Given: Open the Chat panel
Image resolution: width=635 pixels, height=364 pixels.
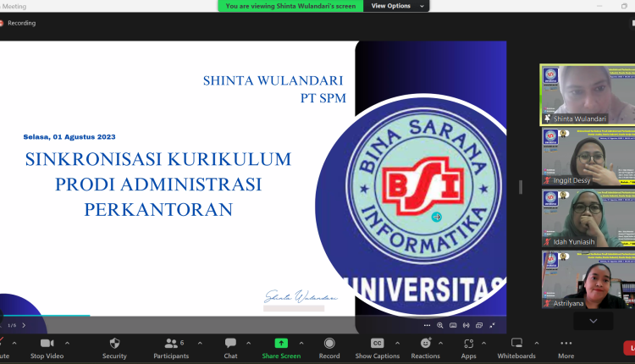Looking at the screenshot, I should click(230, 349).
